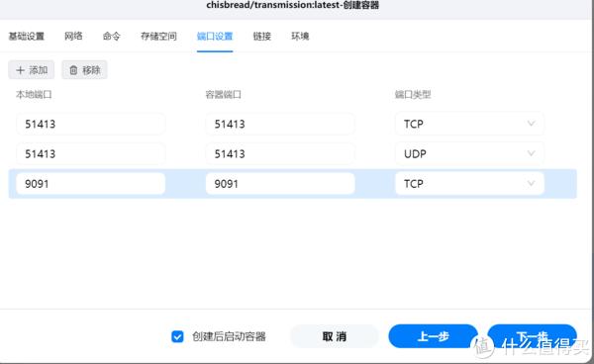Image resolution: width=594 pixels, height=364 pixels.
Task: Toggle 创建后启动容器 checkbox
Action: (x=177, y=336)
